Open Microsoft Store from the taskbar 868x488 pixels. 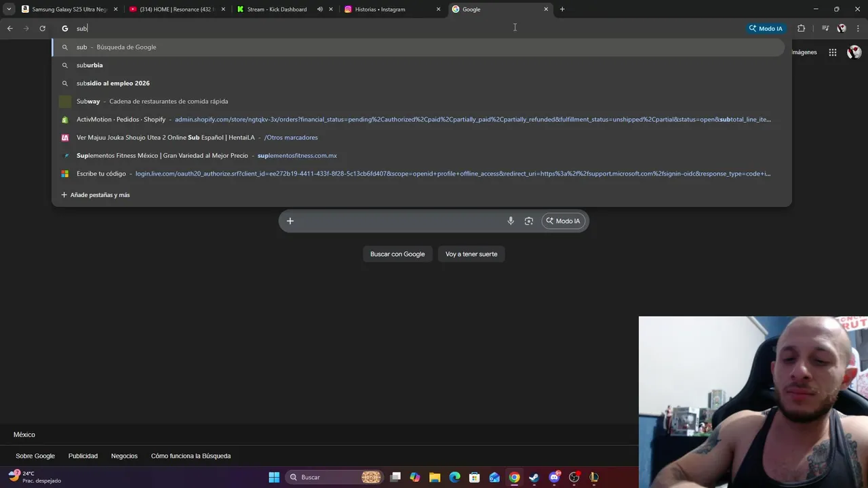[x=475, y=477]
